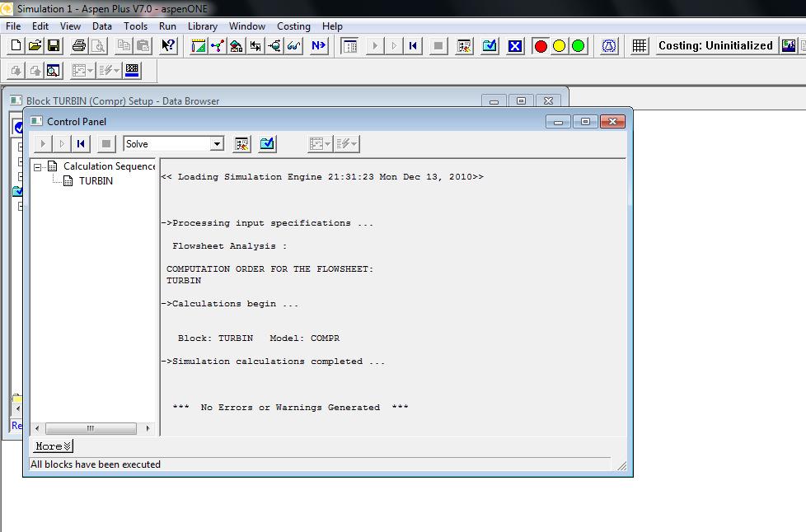Open the Window menu
This screenshot has height=532, width=806.
246,26
